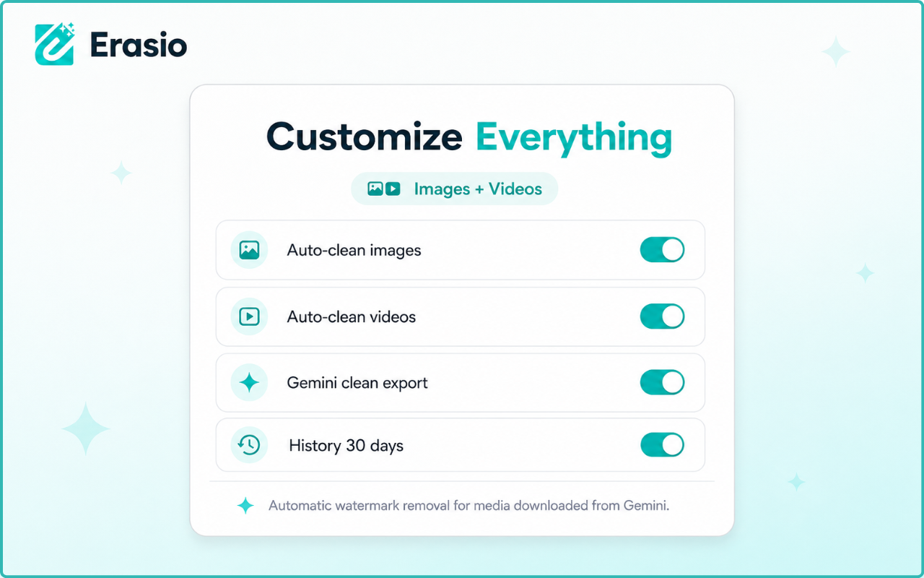Toggle the Auto-clean images switch
The image size is (924, 578).
(662, 250)
